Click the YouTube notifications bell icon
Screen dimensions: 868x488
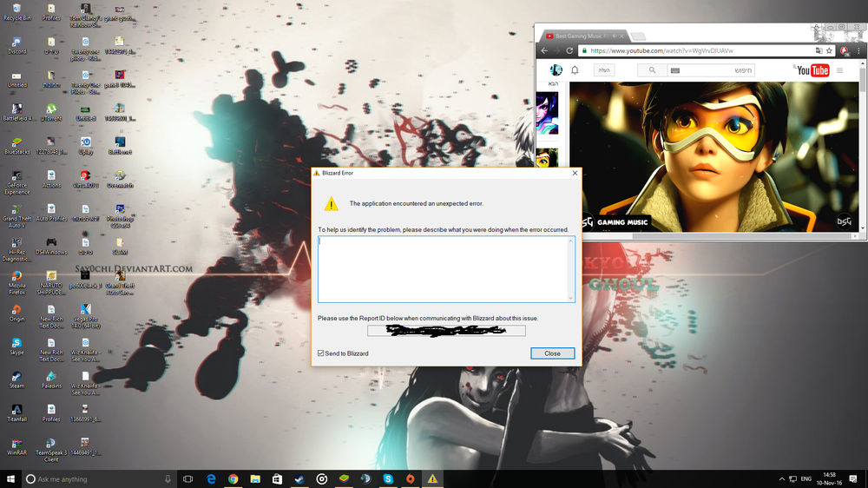[575, 70]
